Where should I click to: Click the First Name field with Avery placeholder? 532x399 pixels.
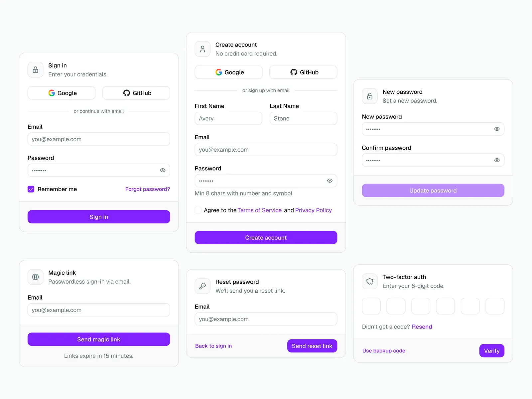click(228, 118)
